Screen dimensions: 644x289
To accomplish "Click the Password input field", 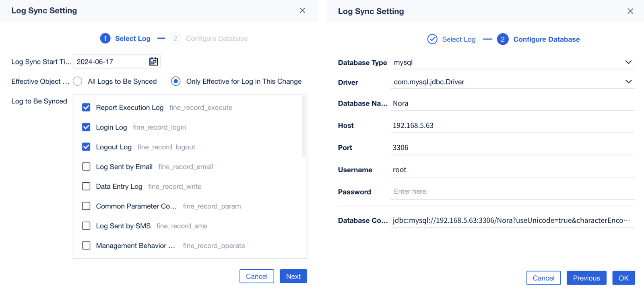I will point(511,192).
